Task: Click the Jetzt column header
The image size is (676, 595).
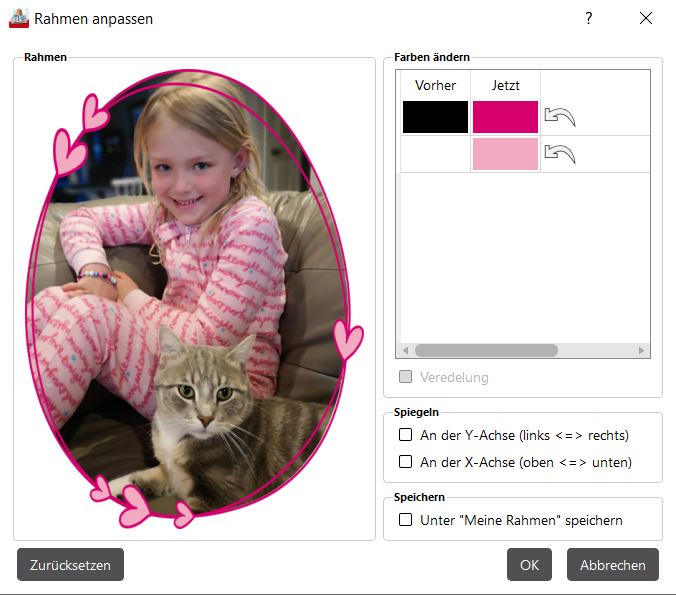Action: point(505,85)
